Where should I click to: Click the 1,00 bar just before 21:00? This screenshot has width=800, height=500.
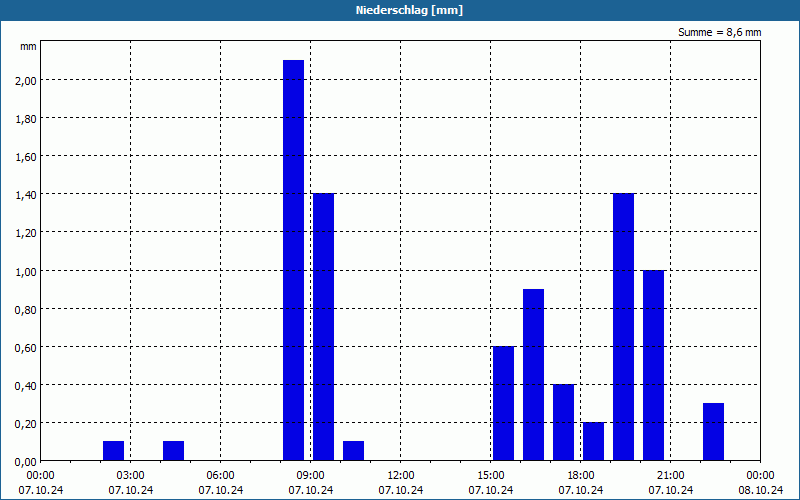[654, 365]
